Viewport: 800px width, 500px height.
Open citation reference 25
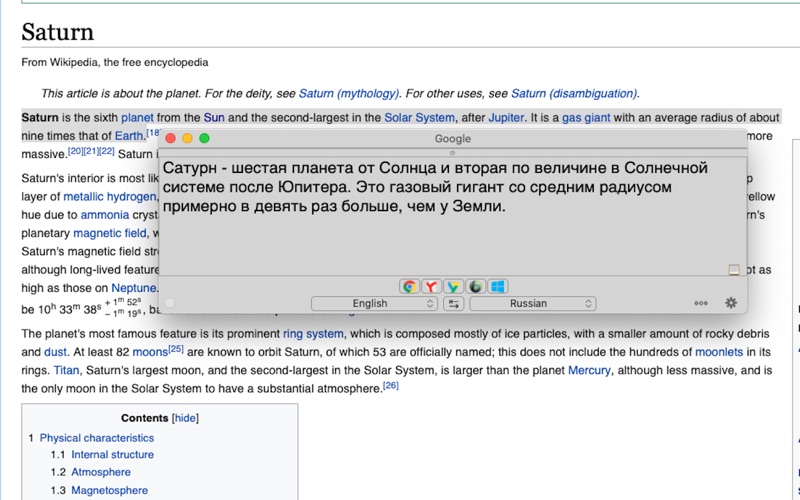(x=176, y=349)
